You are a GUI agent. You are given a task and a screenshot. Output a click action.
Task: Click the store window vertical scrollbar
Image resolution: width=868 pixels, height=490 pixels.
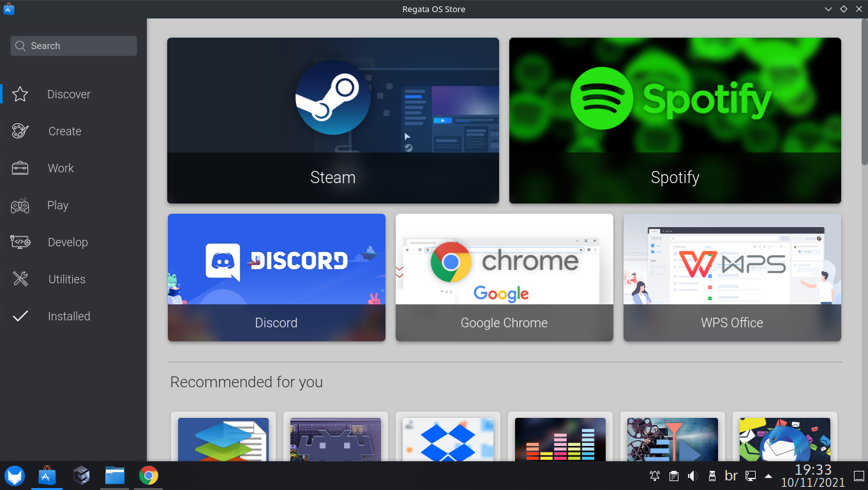(865, 93)
